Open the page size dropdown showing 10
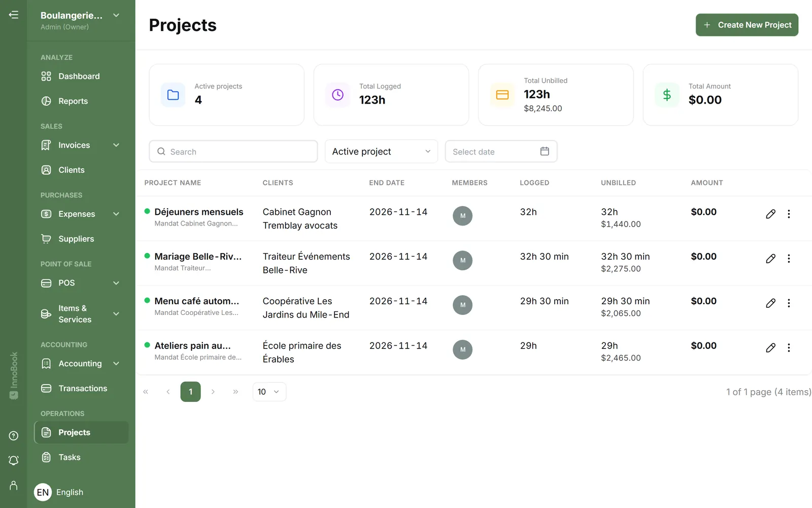The width and height of the screenshot is (812, 508). [x=269, y=392]
